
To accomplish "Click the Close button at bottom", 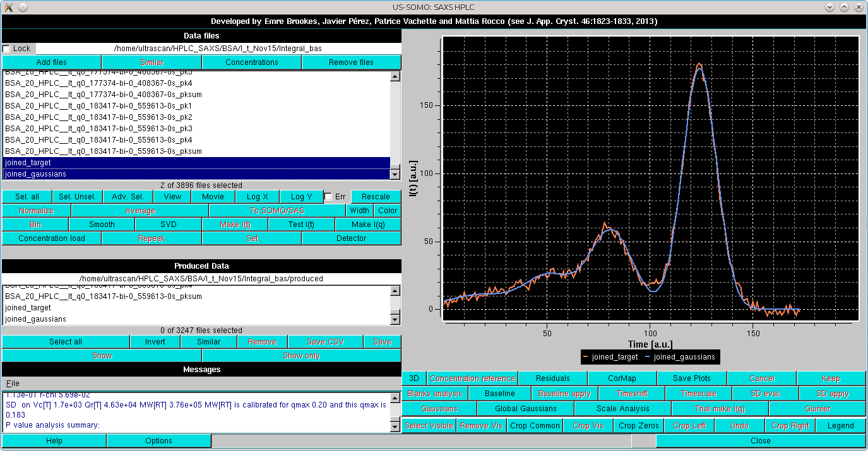I will [x=761, y=441].
